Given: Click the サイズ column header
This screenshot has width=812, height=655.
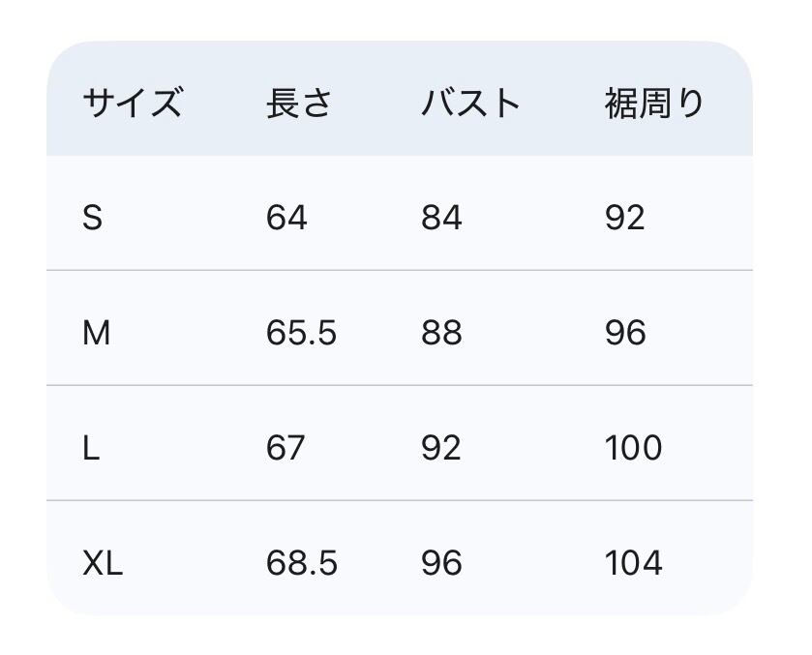Looking at the screenshot, I should click(x=132, y=103).
